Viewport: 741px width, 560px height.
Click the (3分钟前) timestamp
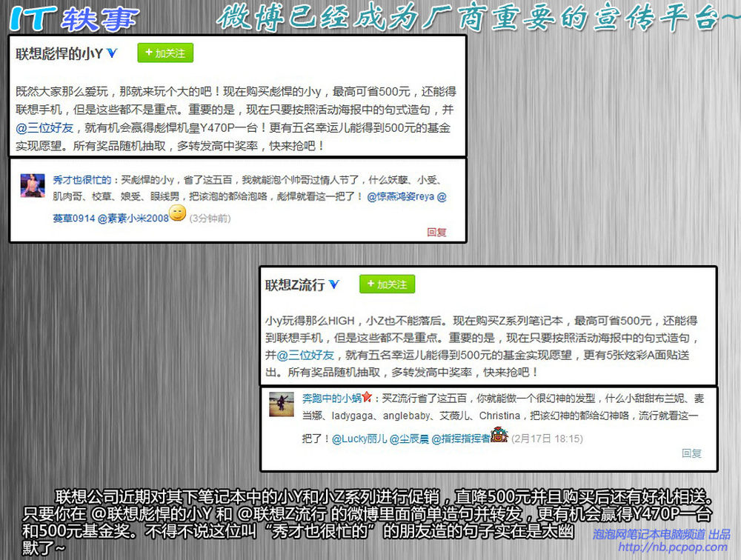[x=210, y=219]
